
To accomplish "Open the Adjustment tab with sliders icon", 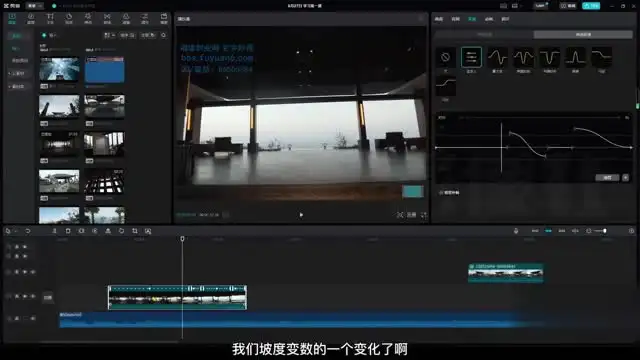I will point(145,18).
